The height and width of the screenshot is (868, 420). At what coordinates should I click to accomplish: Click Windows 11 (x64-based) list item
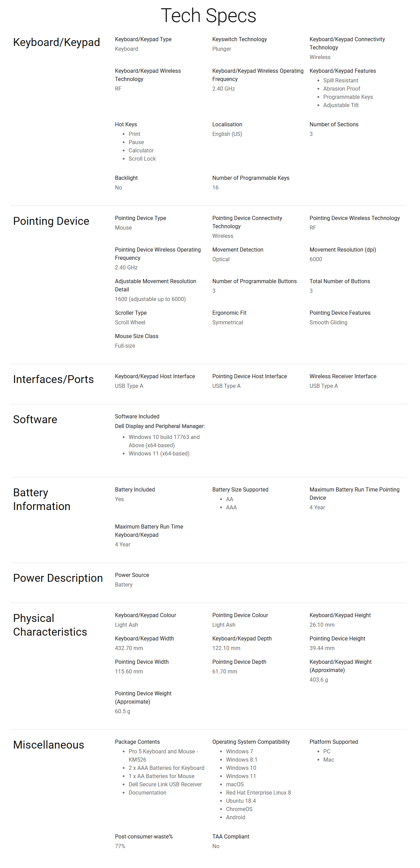159,454
